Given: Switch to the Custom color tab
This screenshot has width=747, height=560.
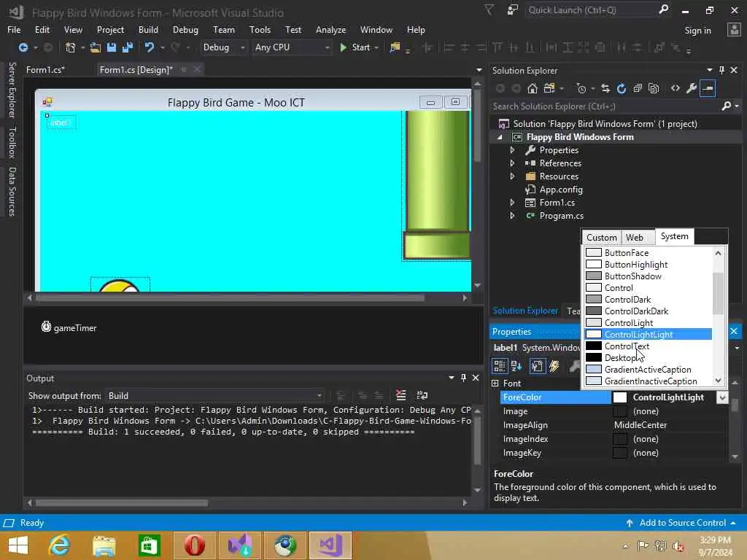Looking at the screenshot, I should [601, 237].
